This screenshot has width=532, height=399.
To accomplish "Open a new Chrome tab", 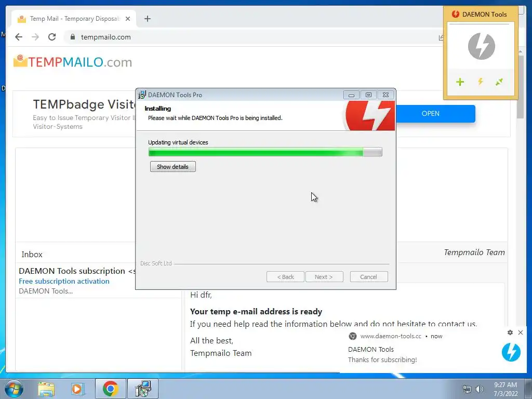I will [147, 19].
